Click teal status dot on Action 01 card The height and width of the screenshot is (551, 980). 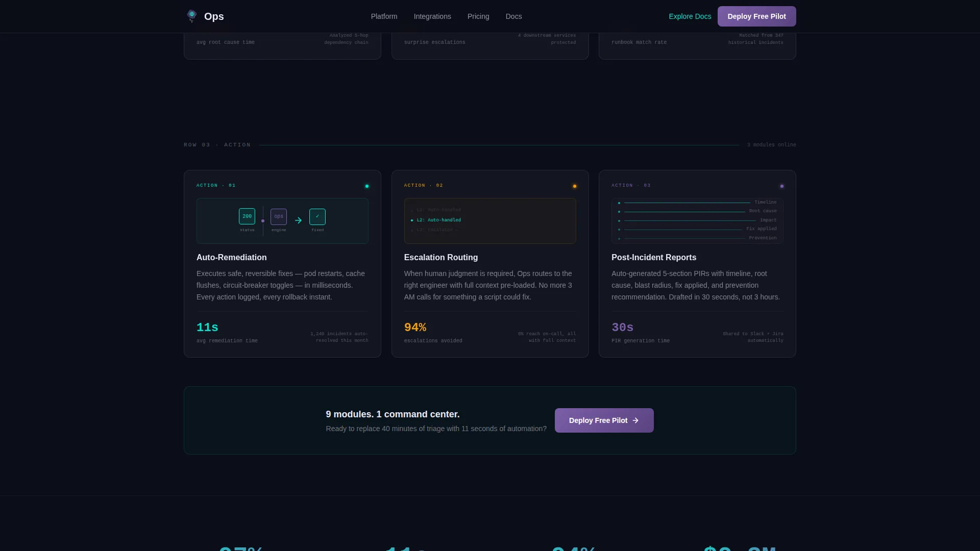point(366,186)
